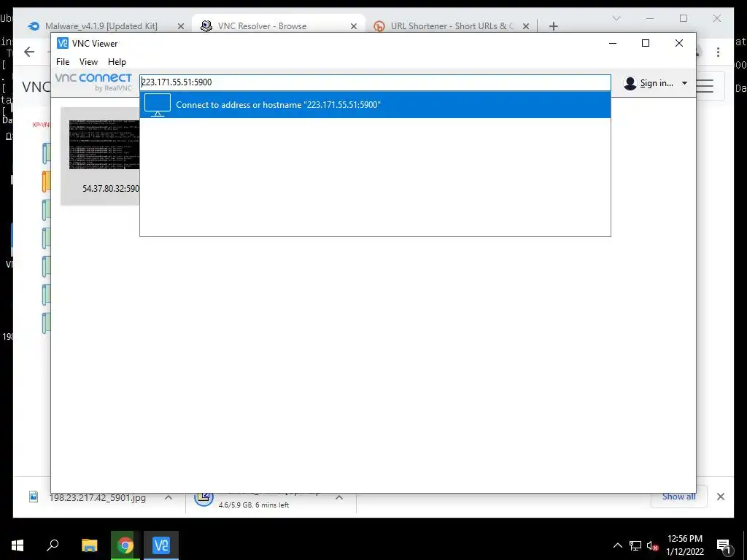Close the Chrome downloads bar

tap(721, 497)
